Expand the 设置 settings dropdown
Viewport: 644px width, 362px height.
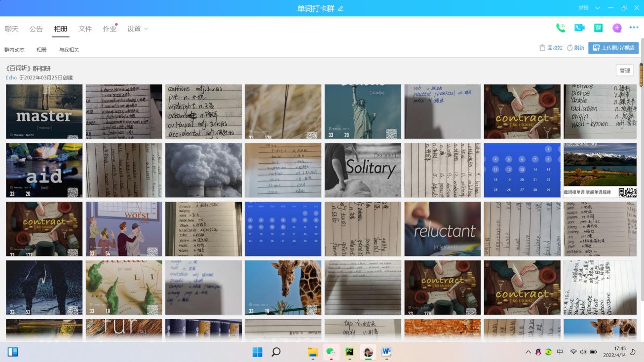coord(138,29)
